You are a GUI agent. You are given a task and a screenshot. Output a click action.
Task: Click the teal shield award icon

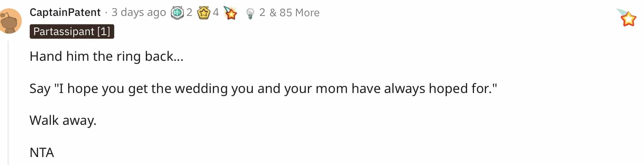pos(177,13)
